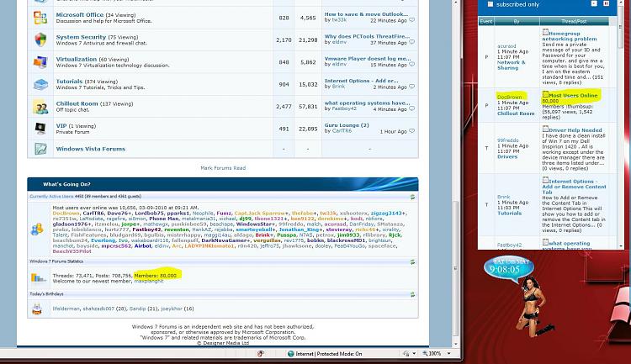
Task: Click the popup blocker status bar icon
Action: click(261, 354)
